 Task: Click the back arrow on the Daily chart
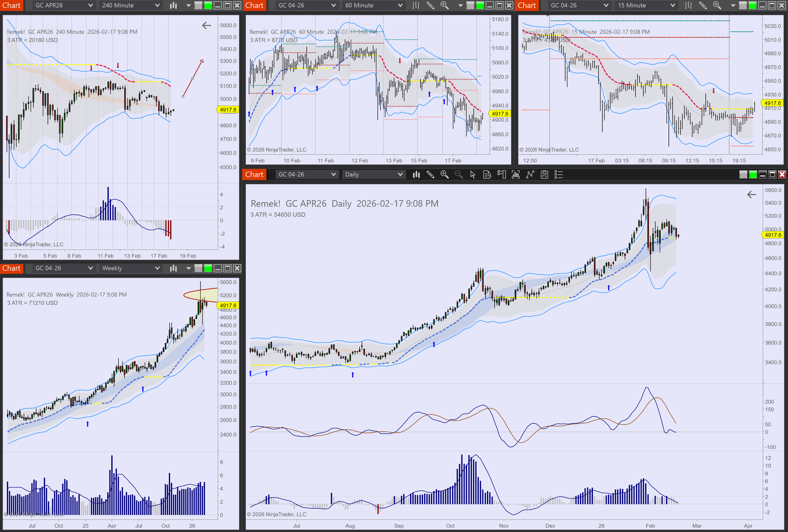[751, 195]
